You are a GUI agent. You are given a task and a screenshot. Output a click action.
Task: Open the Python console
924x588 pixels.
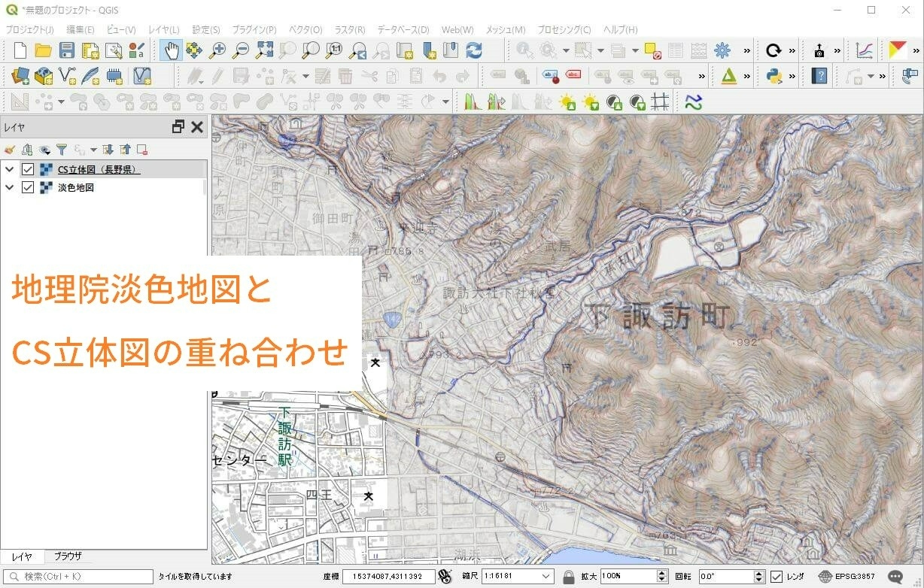pos(774,75)
